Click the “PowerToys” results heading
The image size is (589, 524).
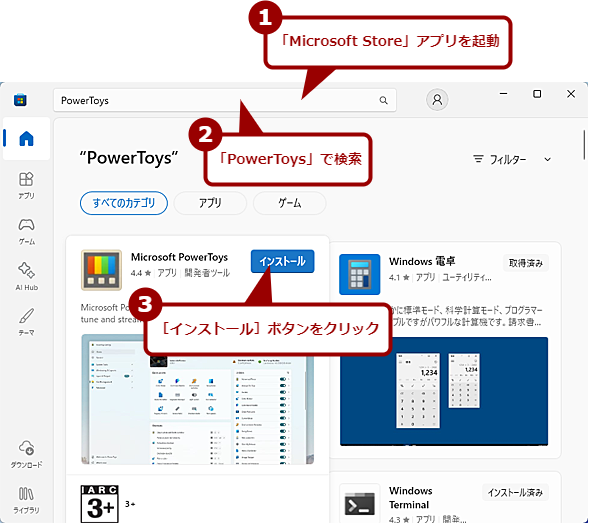129,158
